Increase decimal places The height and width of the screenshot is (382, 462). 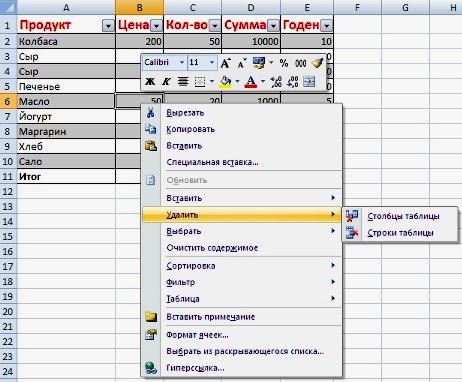coord(276,82)
